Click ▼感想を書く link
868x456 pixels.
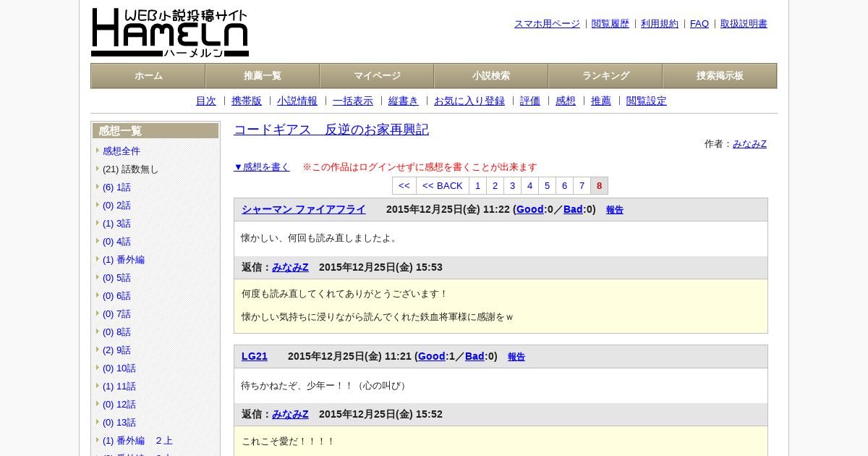click(x=262, y=167)
